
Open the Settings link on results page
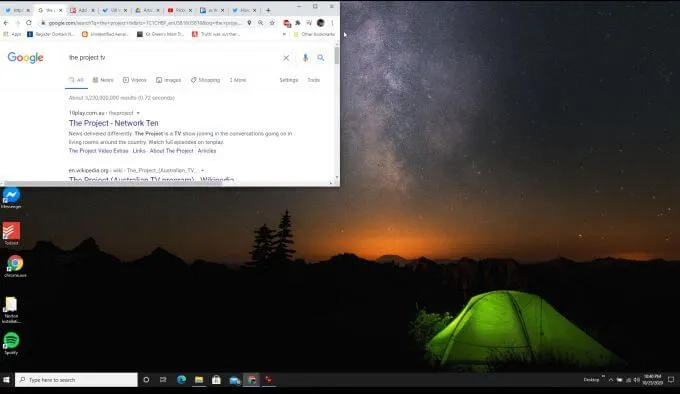(x=289, y=80)
